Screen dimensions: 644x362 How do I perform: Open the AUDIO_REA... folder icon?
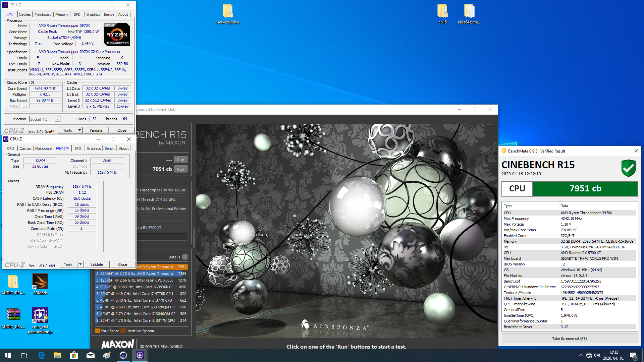(x=13, y=284)
